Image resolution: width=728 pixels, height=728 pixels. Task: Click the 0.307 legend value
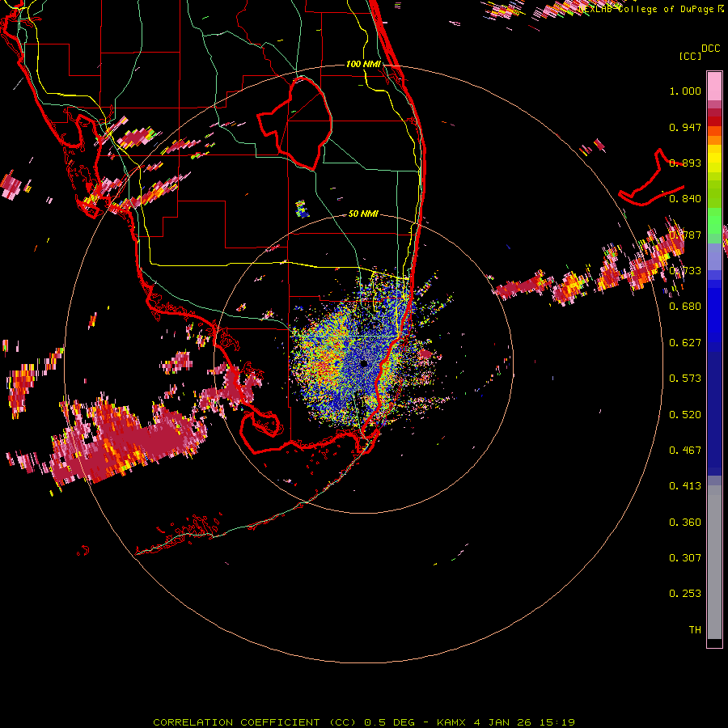685,558
